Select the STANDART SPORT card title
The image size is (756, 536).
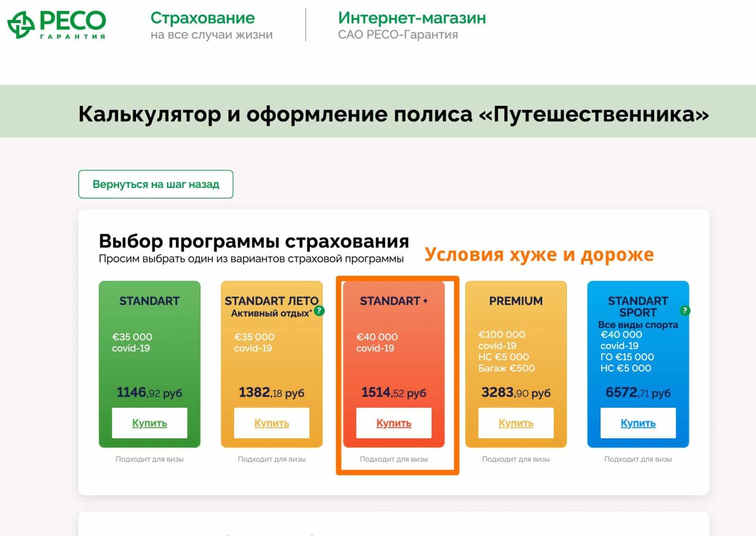click(638, 306)
